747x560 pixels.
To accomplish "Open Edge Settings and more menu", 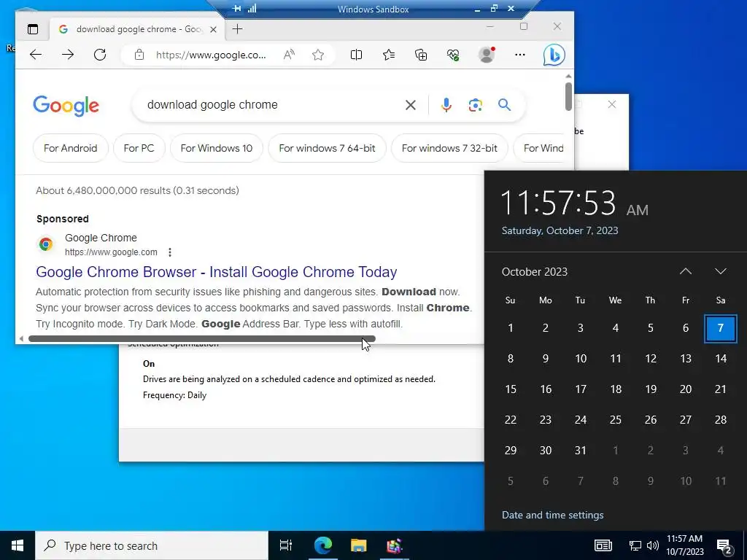I will pos(519,55).
